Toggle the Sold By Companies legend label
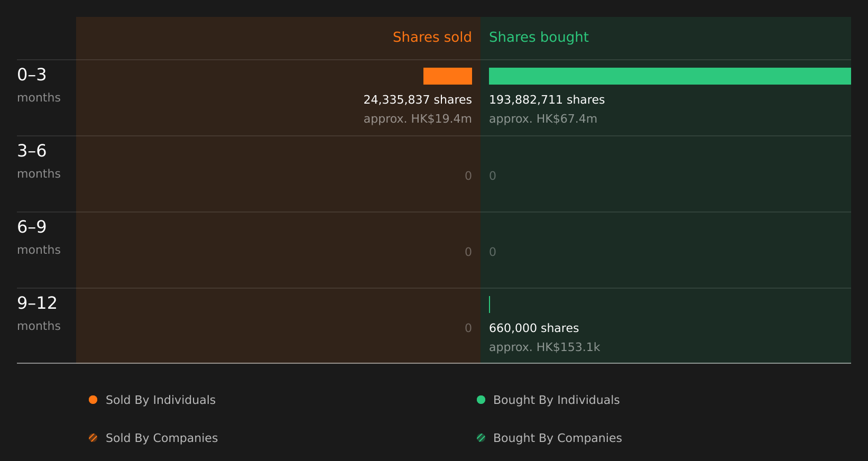The height and width of the screenshot is (461, 868). coord(162,438)
